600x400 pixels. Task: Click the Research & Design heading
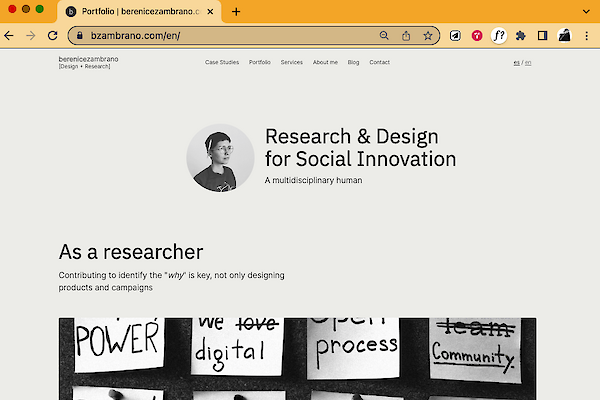click(360, 148)
